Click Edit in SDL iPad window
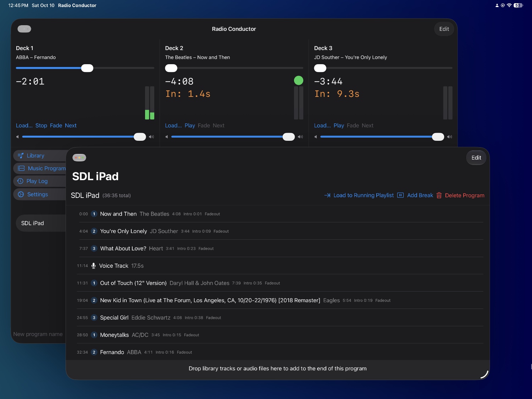 coord(476,158)
